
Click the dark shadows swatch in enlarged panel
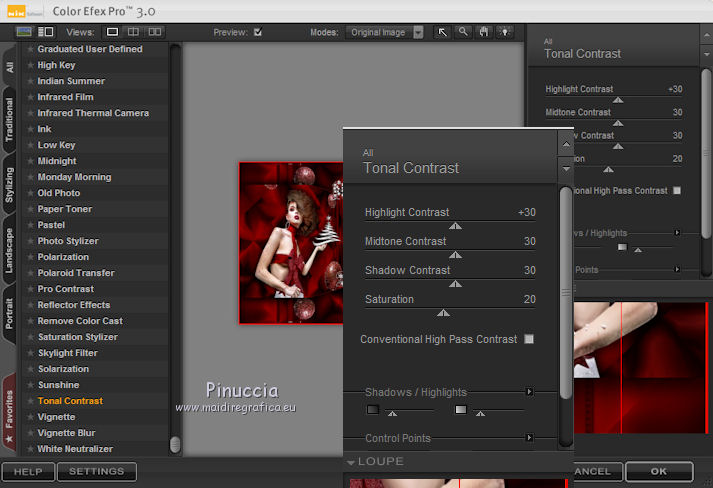point(372,409)
